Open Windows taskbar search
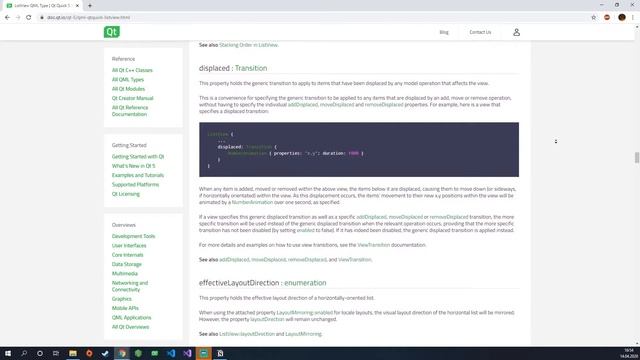The width and height of the screenshot is (640, 360). tap(24, 353)
